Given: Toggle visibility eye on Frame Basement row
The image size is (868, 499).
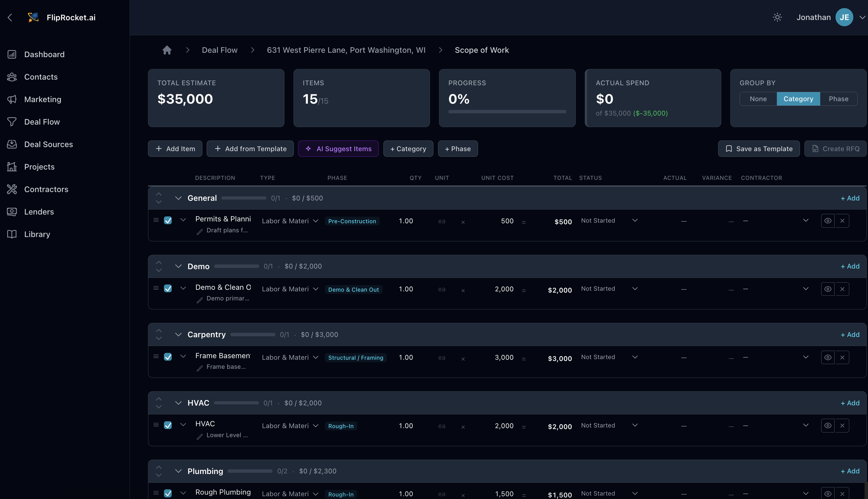Looking at the screenshot, I should click(827, 358).
